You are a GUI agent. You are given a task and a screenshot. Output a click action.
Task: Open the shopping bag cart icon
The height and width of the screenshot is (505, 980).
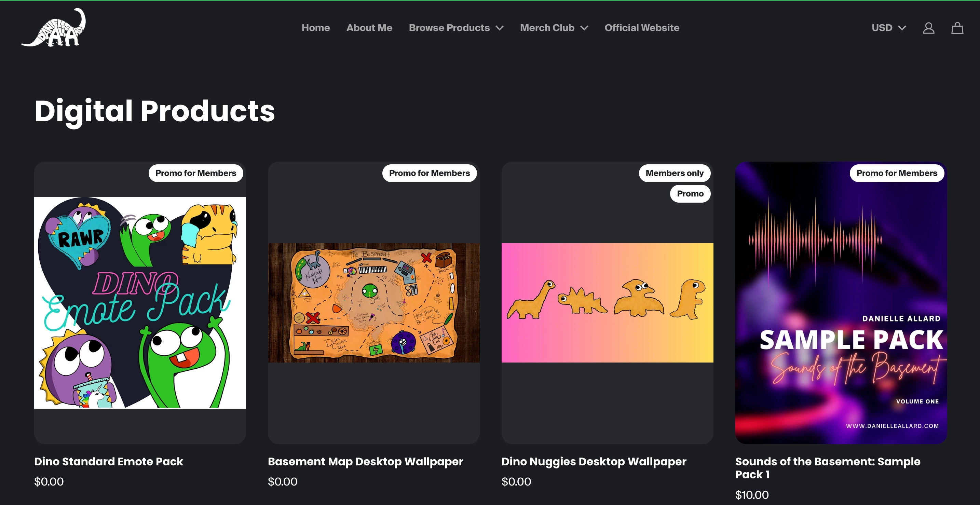(957, 28)
